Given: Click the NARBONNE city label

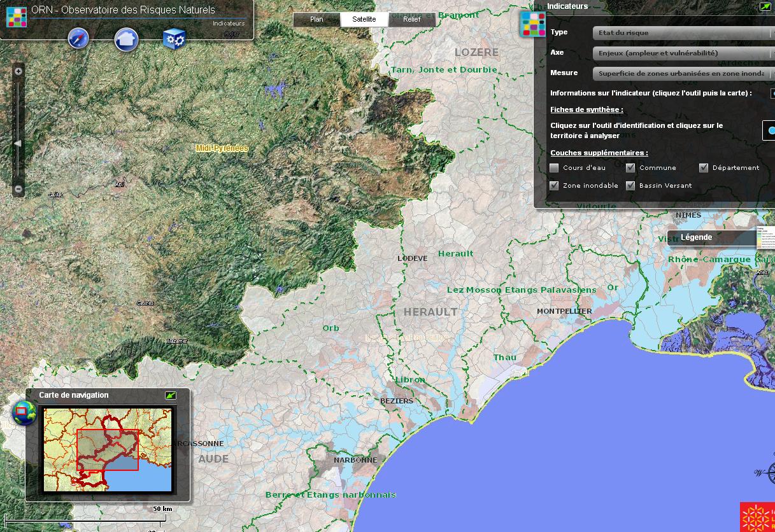Looking at the screenshot, I should tap(355, 460).
